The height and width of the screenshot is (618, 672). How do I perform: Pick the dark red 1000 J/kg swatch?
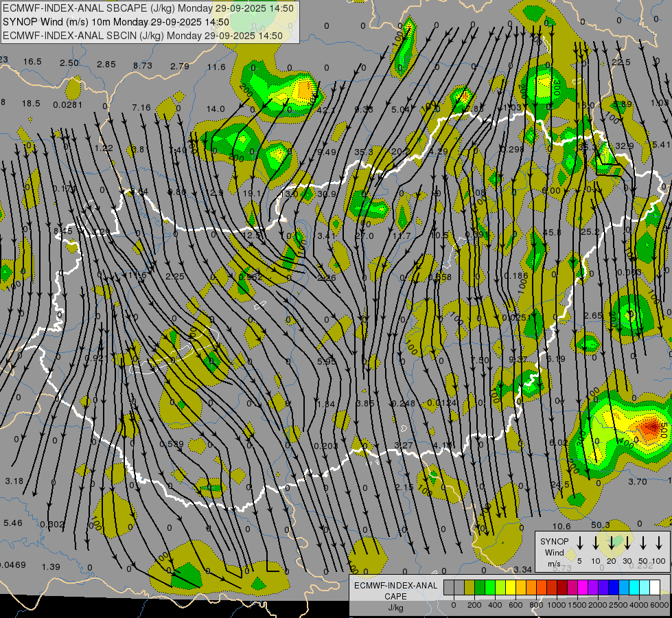click(x=562, y=588)
